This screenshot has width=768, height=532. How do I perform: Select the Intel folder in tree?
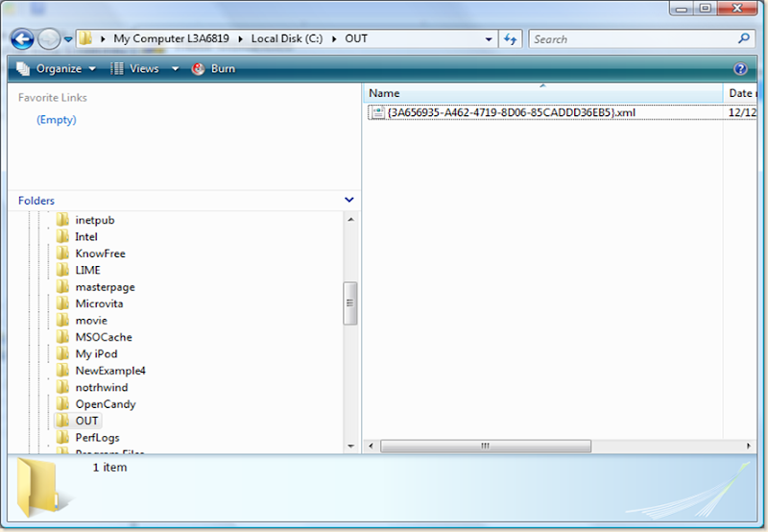pos(86,237)
